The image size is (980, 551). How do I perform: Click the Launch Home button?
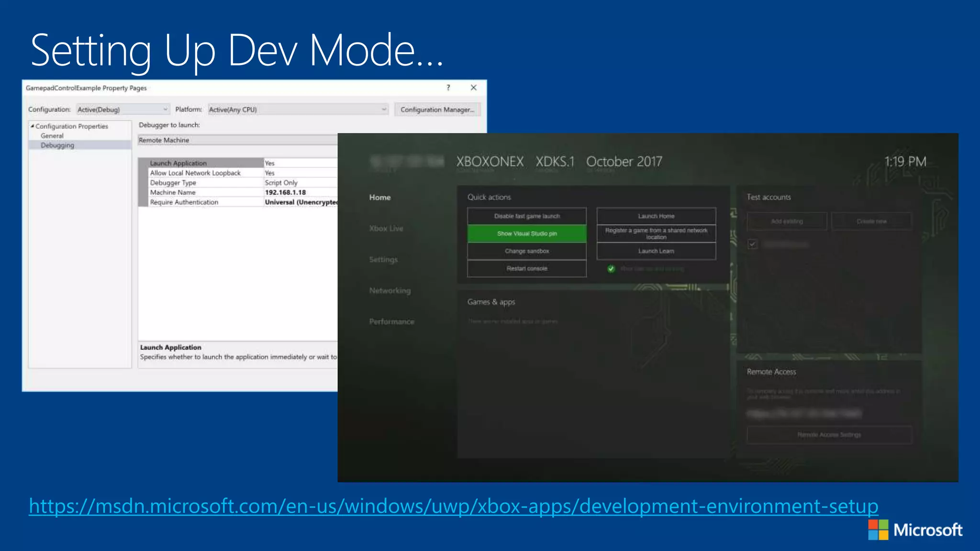click(656, 216)
